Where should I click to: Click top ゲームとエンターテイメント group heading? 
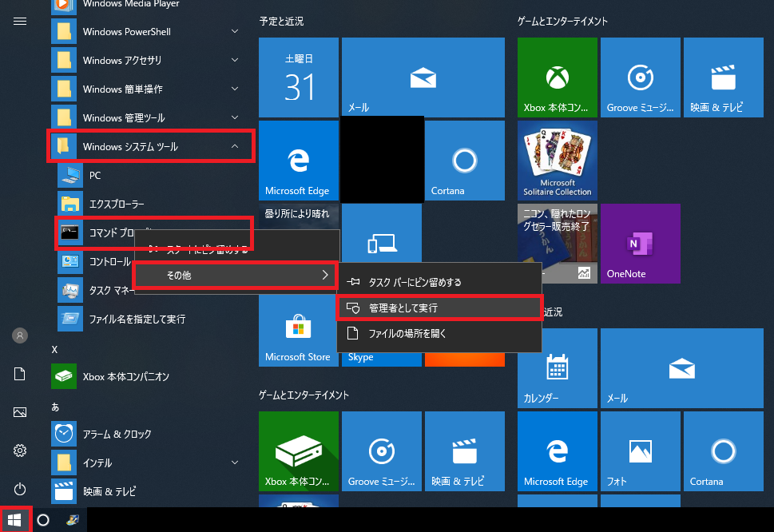point(562,22)
